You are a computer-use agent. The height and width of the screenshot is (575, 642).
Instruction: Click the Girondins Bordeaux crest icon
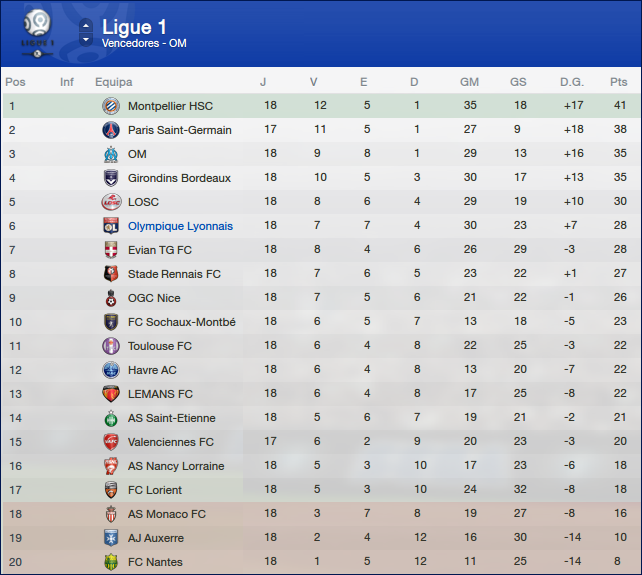pos(110,178)
